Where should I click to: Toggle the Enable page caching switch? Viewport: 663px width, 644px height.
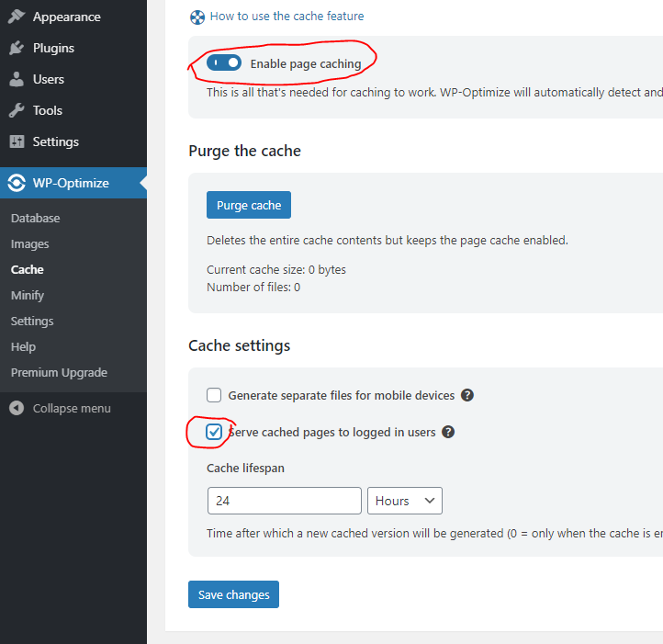point(224,63)
